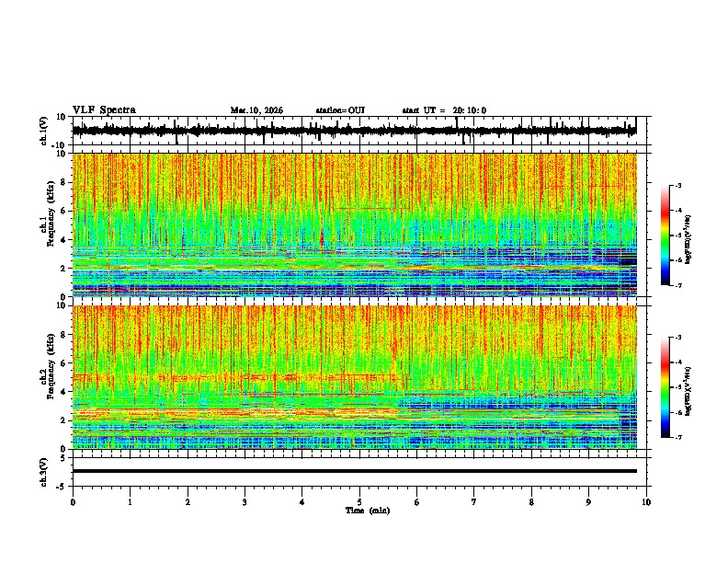Screen dimensions: 728x563
Task: Click the "9" tick on the time axis
Action: tap(588, 502)
